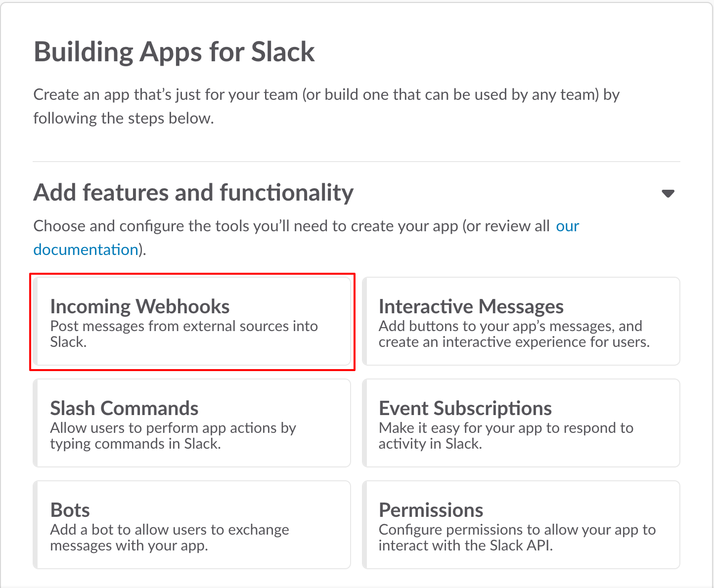Choose the Slash Commands feature title
The image size is (714, 588).
coord(124,409)
